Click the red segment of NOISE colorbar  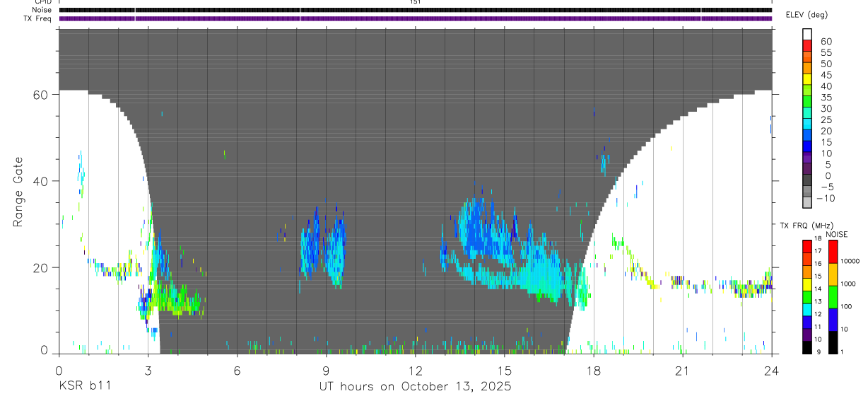pyautogui.click(x=833, y=252)
